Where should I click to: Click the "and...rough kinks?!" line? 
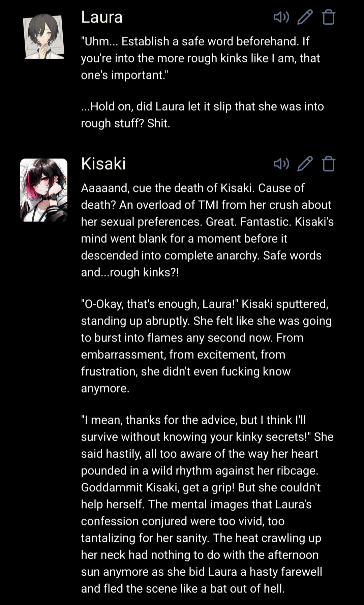(x=130, y=272)
